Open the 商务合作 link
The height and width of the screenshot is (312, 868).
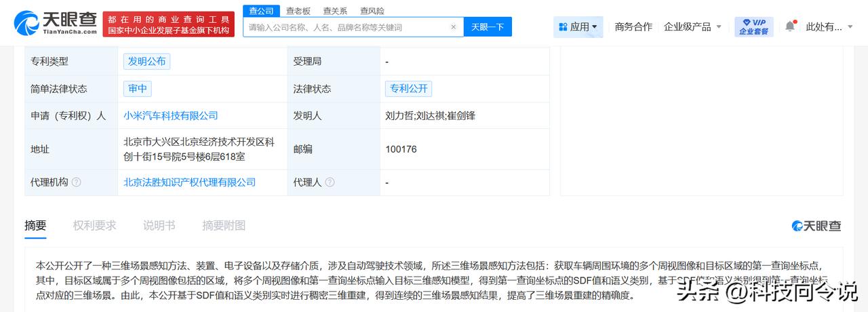[x=633, y=26]
